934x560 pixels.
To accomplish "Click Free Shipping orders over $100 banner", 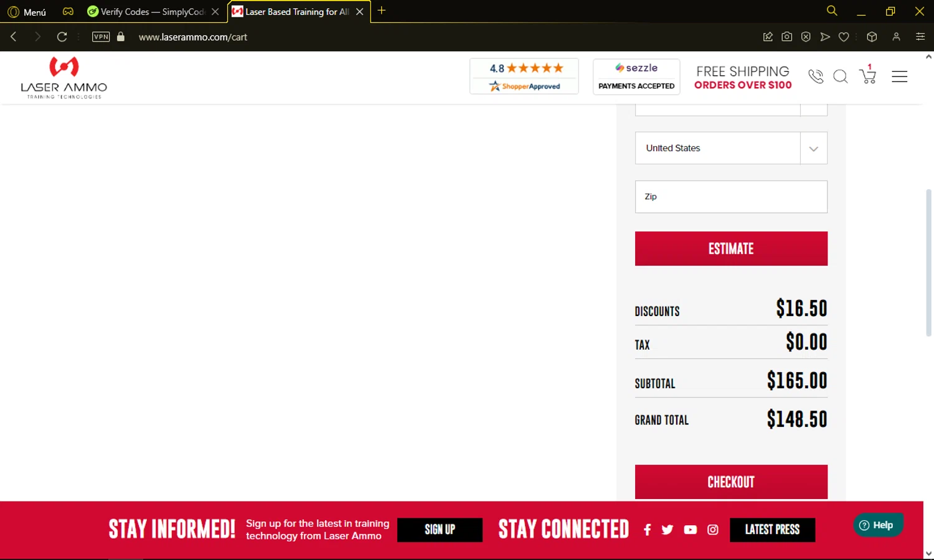I will pyautogui.click(x=743, y=78).
